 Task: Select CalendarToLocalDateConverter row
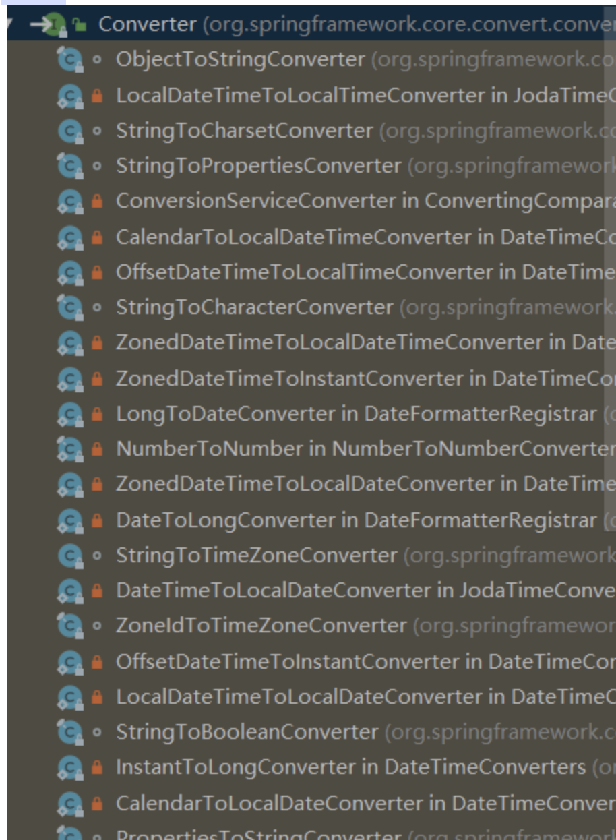pos(365,803)
